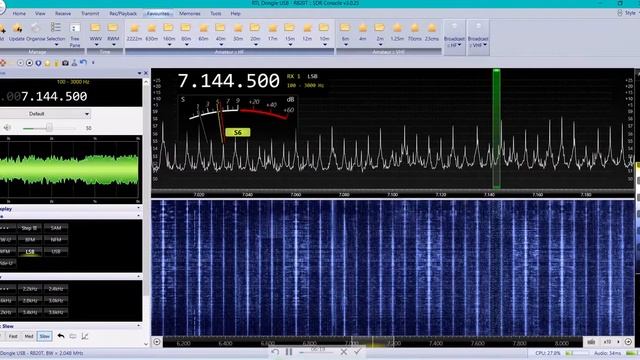Open the 70cms favourite band
640x360 pixels.
coord(414,32)
